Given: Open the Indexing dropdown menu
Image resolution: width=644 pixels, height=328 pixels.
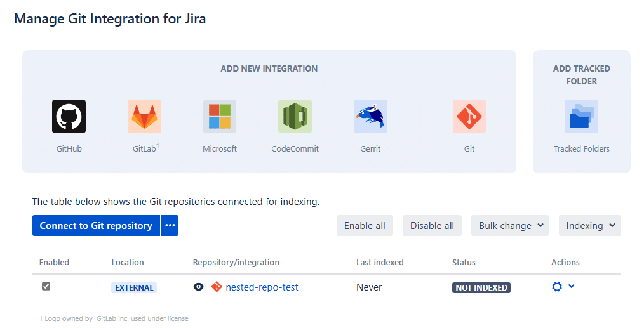Looking at the screenshot, I should pyautogui.click(x=589, y=226).
